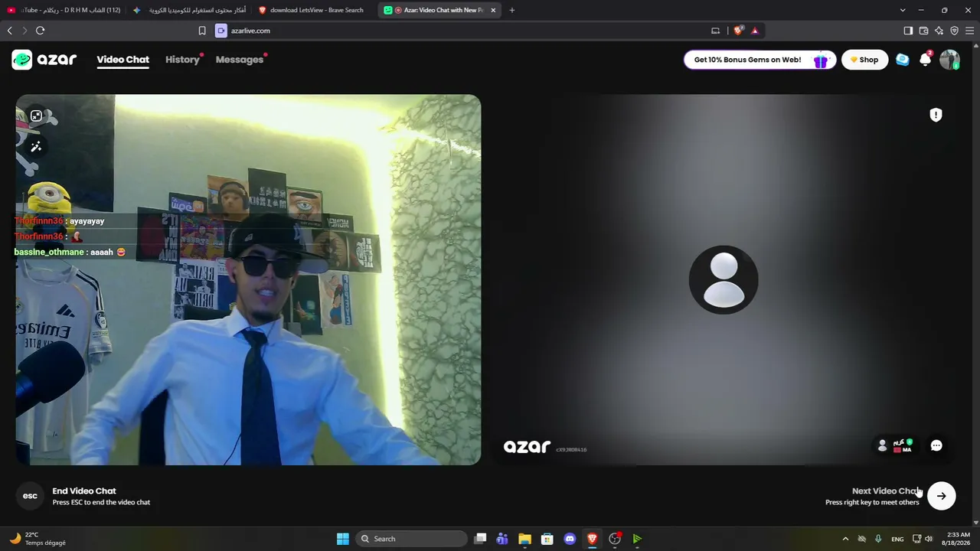Expand the tab search dropdown arrow

pos(903,10)
